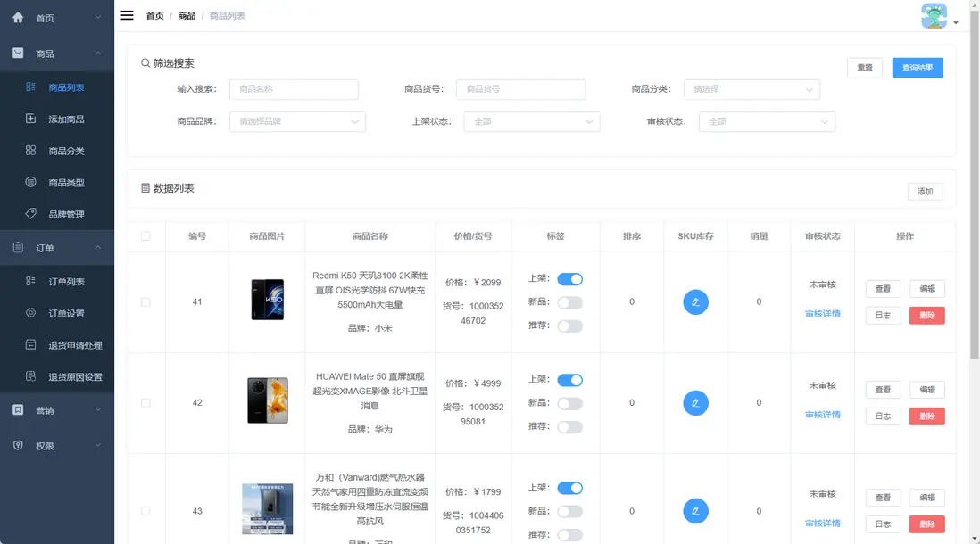Click the 商品货号 input field
The width and height of the screenshot is (980, 544).
pos(520,89)
